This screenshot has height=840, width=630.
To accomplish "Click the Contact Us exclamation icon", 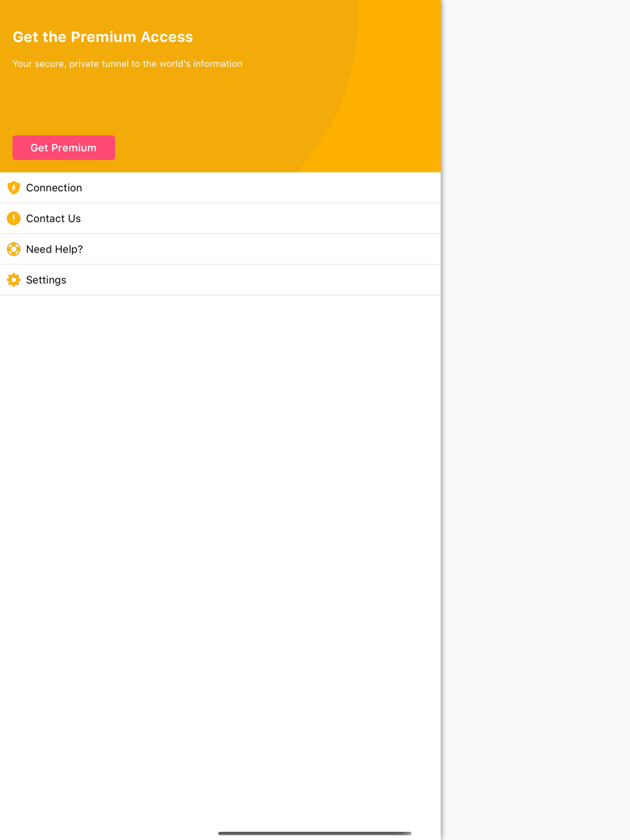I will [x=14, y=219].
